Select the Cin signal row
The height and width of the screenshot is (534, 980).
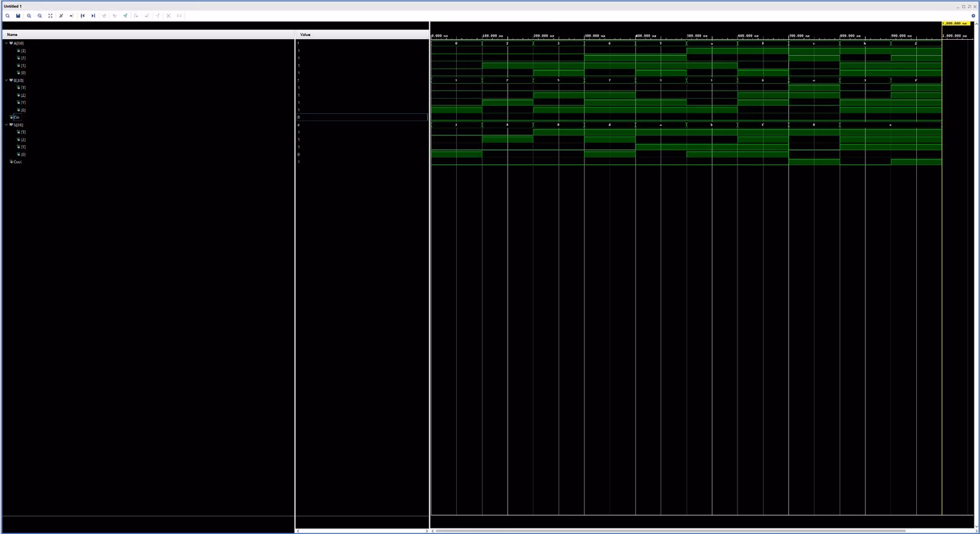[148, 118]
